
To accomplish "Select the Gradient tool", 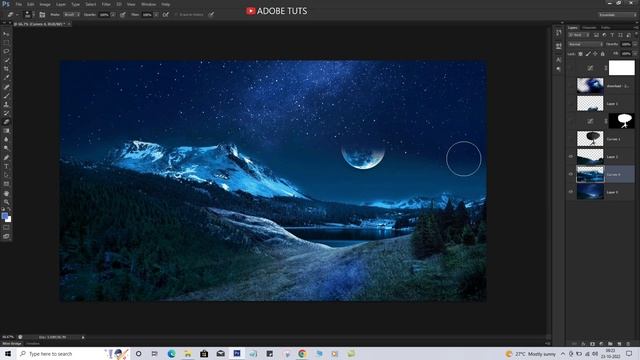I will (6, 131).
